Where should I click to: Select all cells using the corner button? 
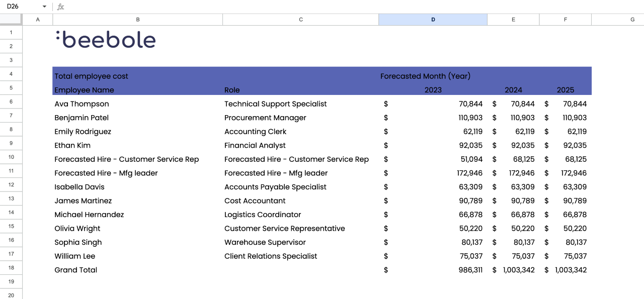coord(11,19)
